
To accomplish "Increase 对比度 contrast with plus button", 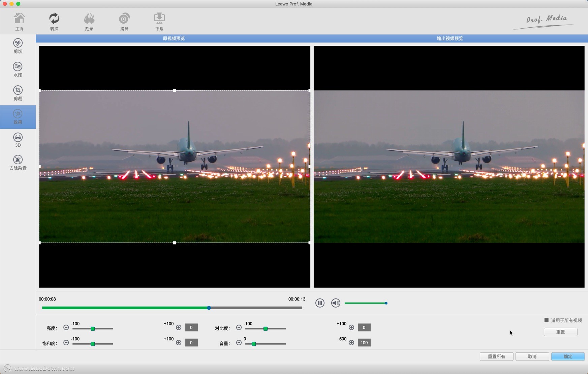I will coord(351,327).
